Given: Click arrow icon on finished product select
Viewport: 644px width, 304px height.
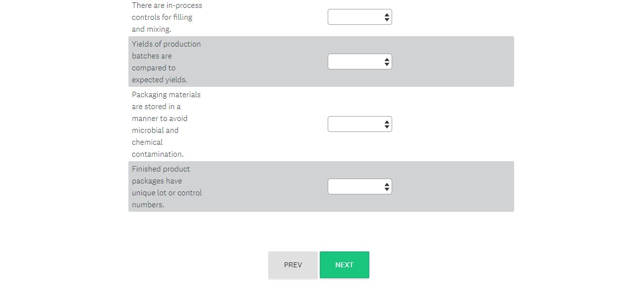Looking at the screenshot, I should [x=387, y=187].
